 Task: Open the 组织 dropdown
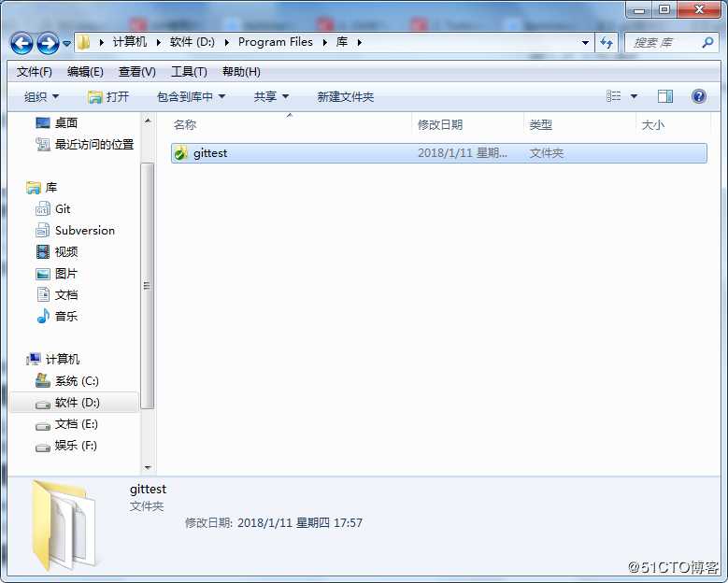click(41, 96)
